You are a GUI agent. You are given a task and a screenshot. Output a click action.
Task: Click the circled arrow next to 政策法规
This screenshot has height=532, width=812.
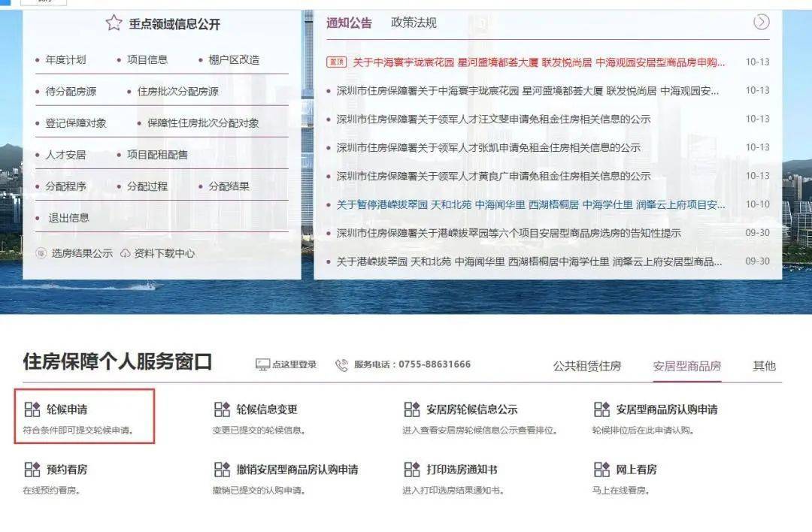tap(761, 22)
